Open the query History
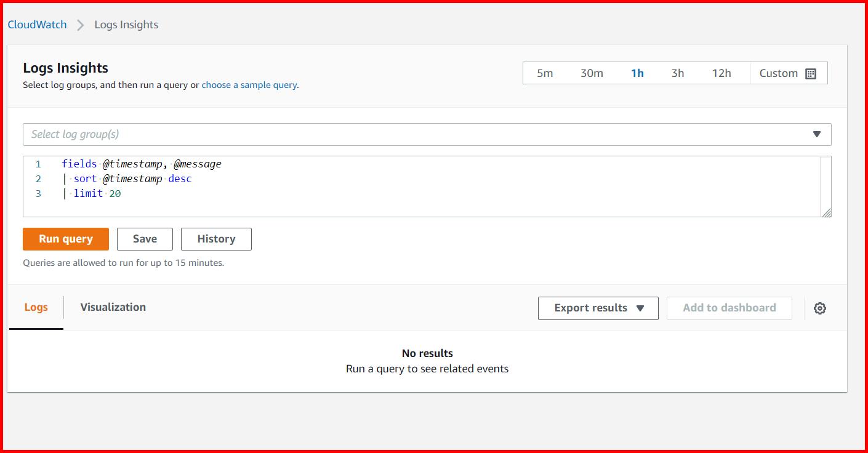This screenshot has height=453, width=868. 216,239
